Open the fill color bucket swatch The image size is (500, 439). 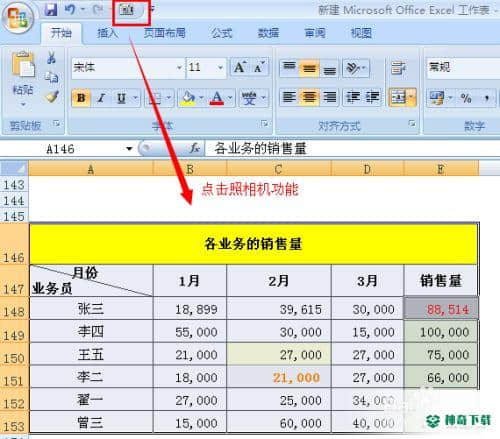188,98
